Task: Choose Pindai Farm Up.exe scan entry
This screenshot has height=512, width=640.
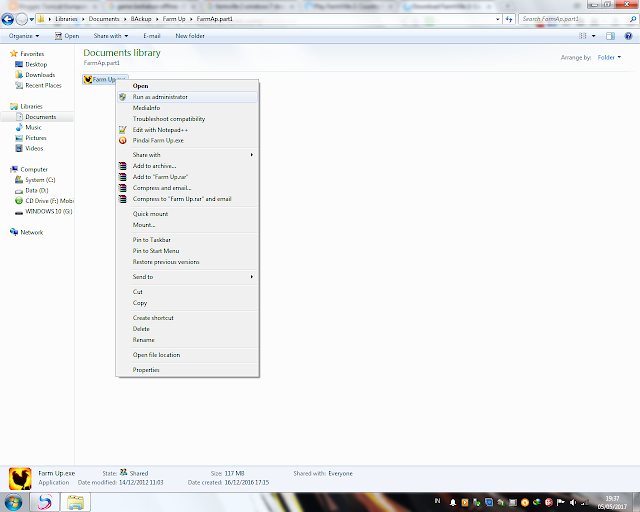Action: (187, 140)
